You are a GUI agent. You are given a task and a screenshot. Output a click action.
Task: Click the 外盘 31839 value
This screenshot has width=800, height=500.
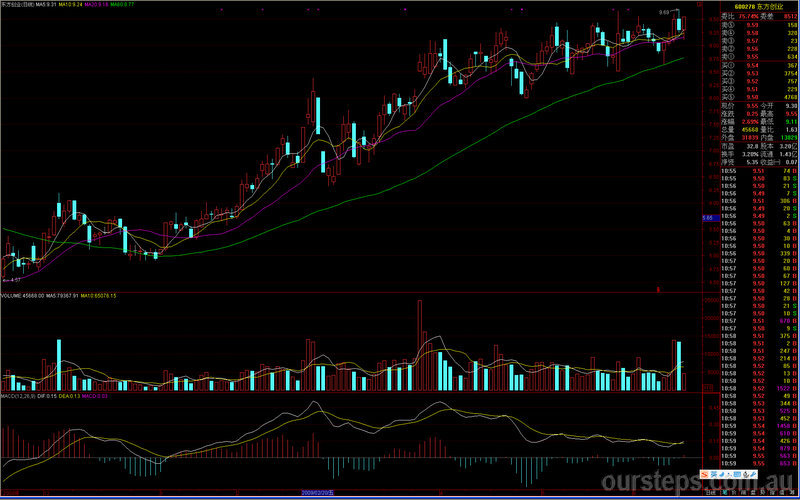click(x=751, y=137)
